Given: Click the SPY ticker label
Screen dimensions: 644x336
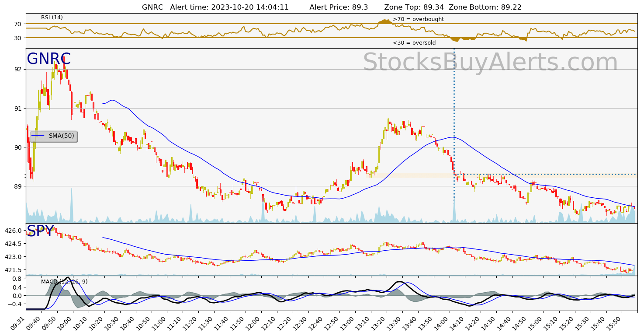Looking at the screenshot, I should click(40, 231).
